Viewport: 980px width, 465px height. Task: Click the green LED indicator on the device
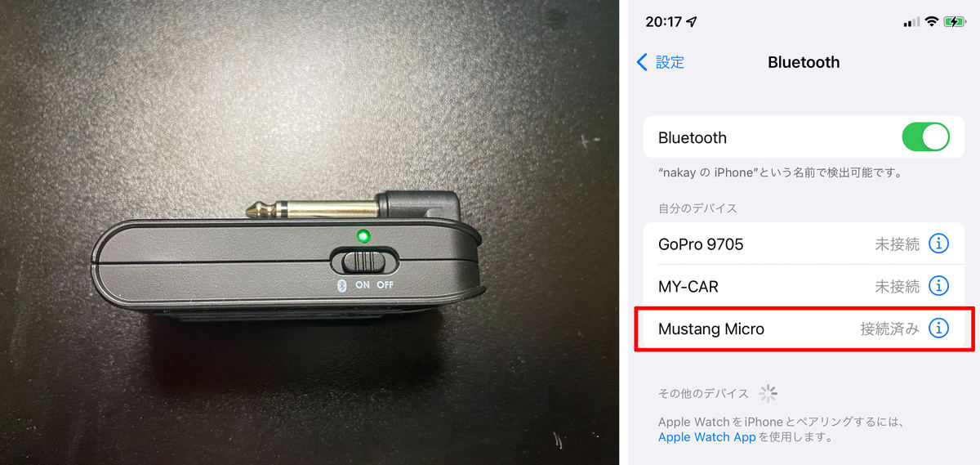click(363, 237)
